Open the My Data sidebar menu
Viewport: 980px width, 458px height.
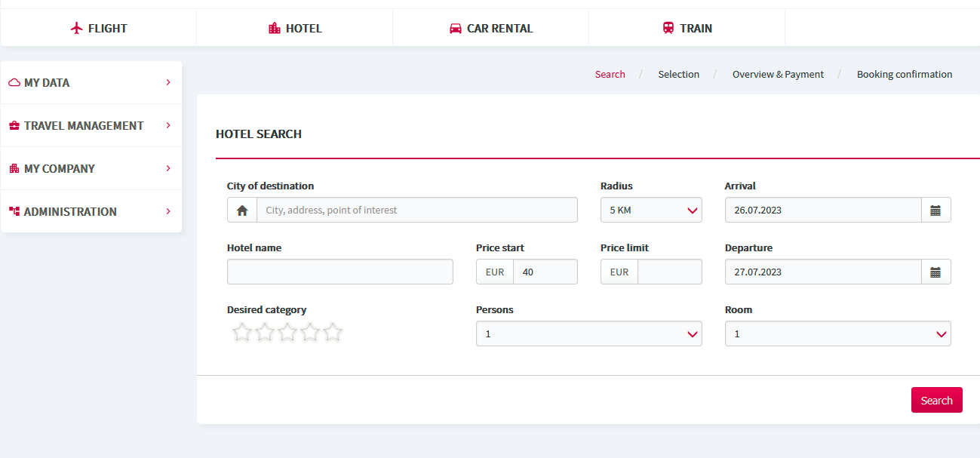(x=91, y=83)
